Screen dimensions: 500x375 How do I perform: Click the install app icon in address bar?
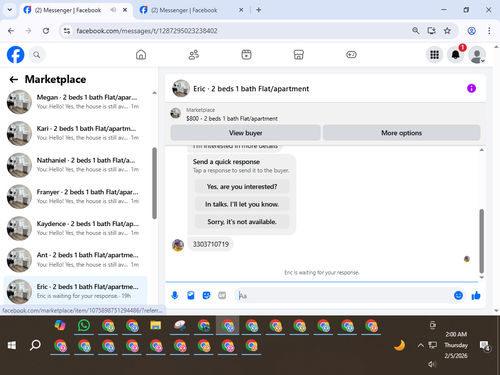pos(432,31)
